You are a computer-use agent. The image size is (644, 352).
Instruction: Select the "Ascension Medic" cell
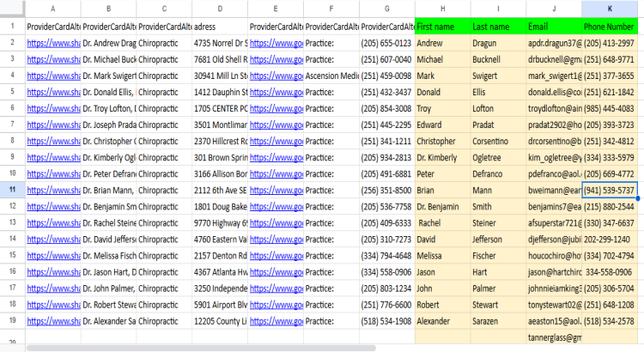tap(331, 76)
